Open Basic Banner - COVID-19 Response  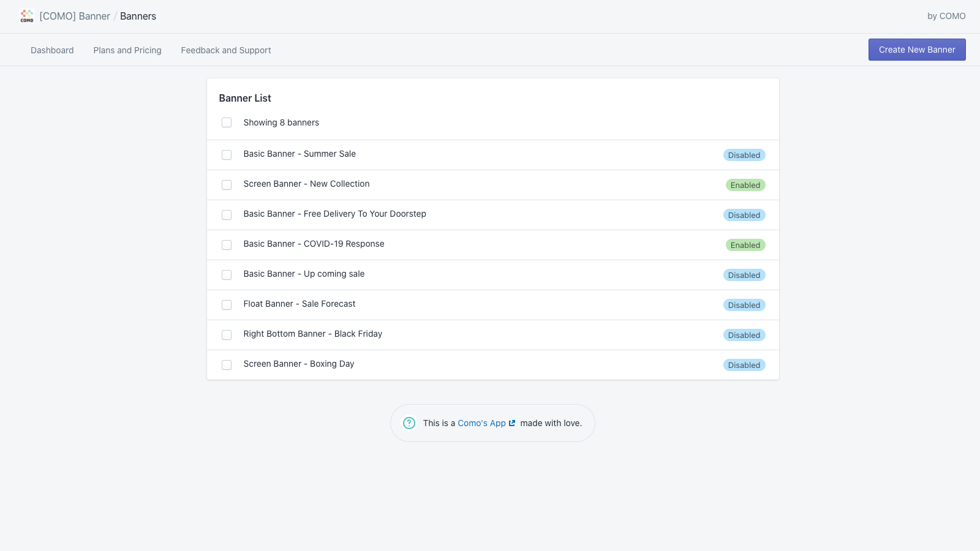pos(314,244)
